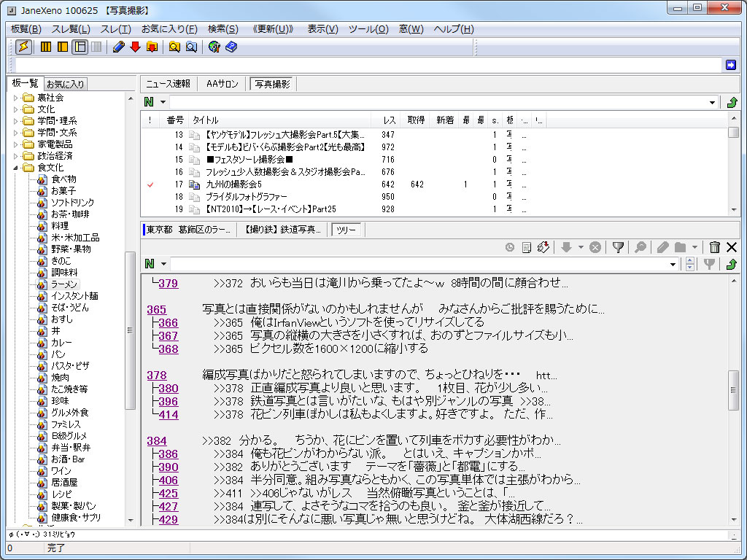Open the write new post pencil icon
The image size is (747, 560).
click(x=118, y=47)
